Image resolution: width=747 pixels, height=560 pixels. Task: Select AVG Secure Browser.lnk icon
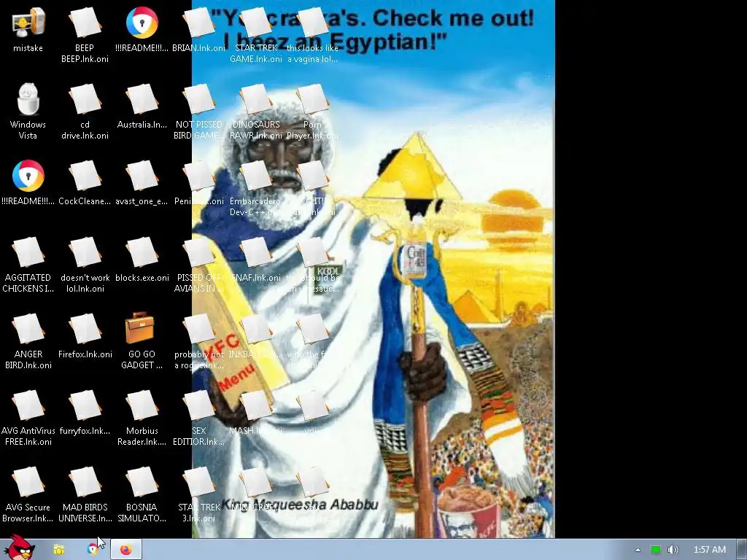tap(28, 482)
